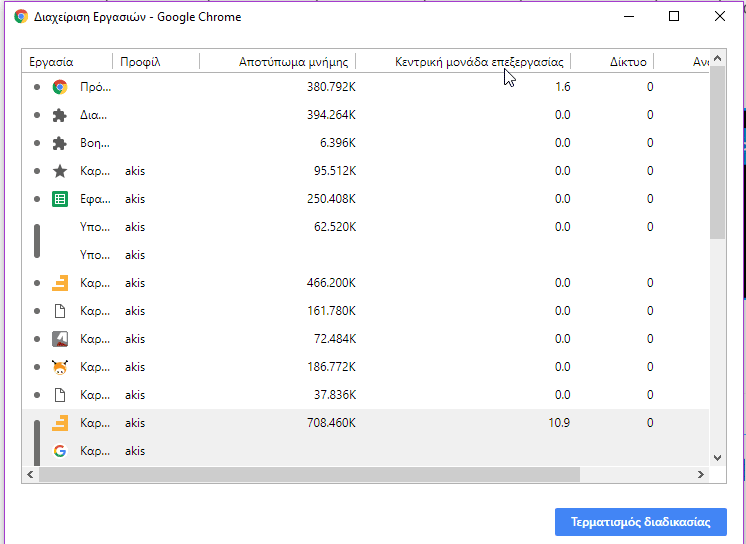The height and width of the screenshot is (544, 746).
Task: Select the memory value 161.780K
Action: [331, 311]
